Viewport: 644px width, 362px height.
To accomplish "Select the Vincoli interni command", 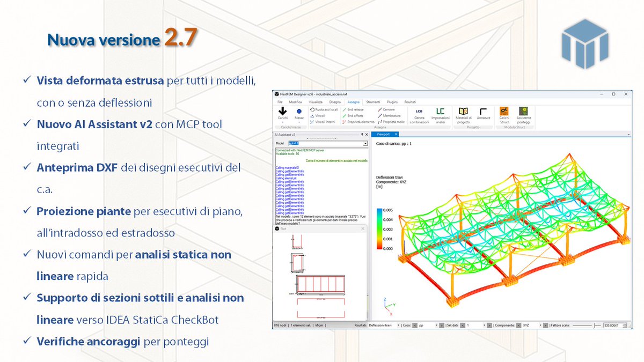I will coord(323,122).
